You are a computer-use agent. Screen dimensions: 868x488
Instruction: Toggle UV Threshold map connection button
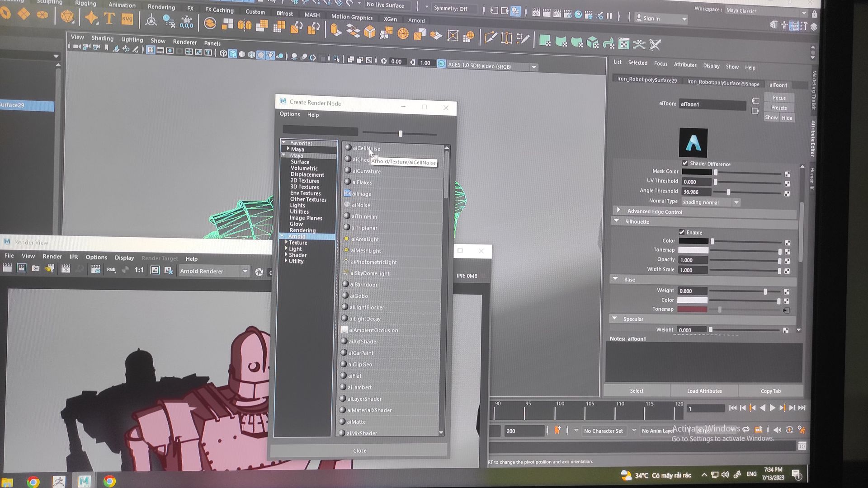point(787,183)
